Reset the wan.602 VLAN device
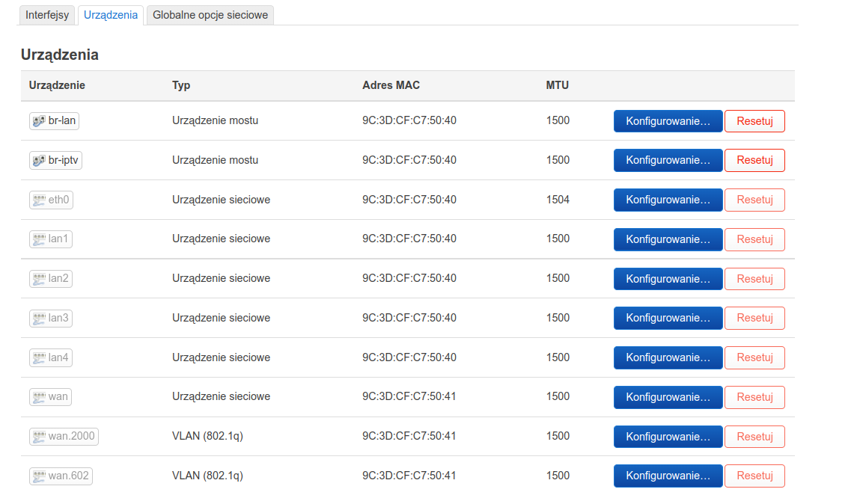The width and height of the screenshot is (860, 504). 754,476
